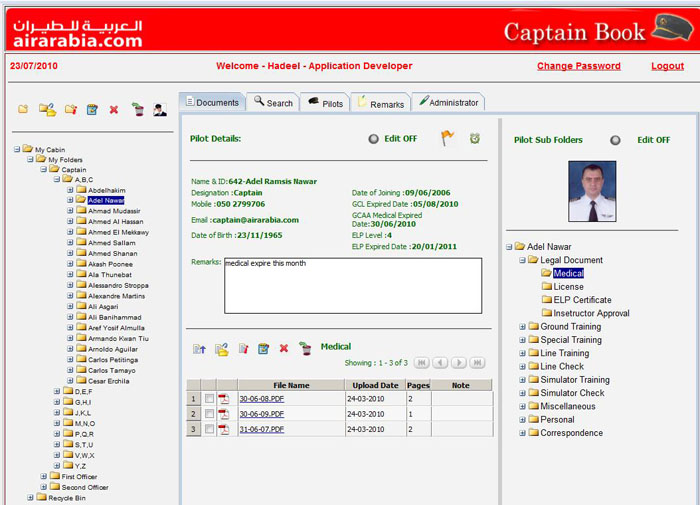Screen dimensions: 700x505
Task: Collapse the Legal Document folder
Action: tap(522, 260)
